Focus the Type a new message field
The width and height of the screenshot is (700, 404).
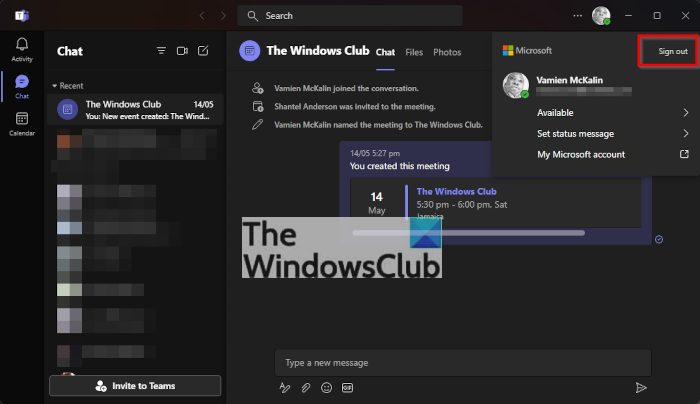tap(463, 362)
